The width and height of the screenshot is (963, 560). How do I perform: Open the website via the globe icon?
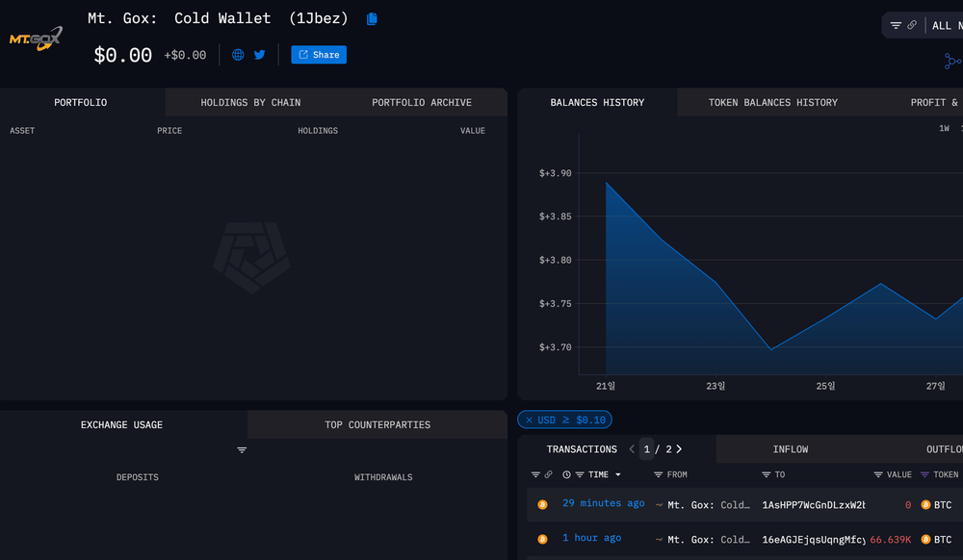[x=237, y=54]
